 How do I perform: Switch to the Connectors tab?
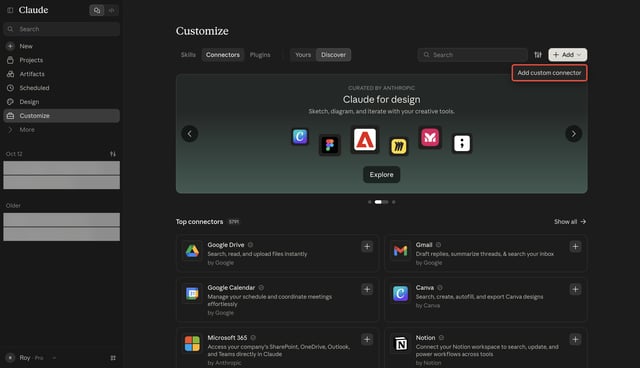[x=223, y=55]
